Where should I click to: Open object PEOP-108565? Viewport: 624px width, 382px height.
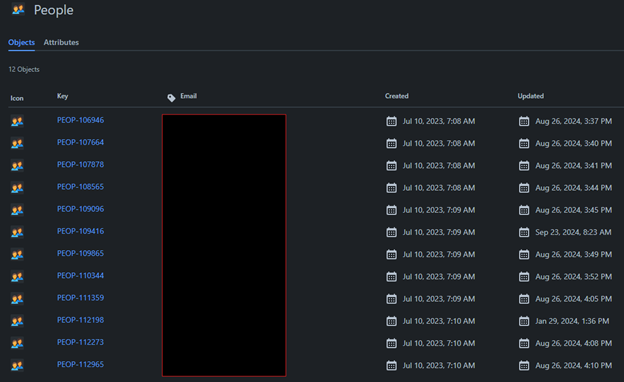coord(80,187)
